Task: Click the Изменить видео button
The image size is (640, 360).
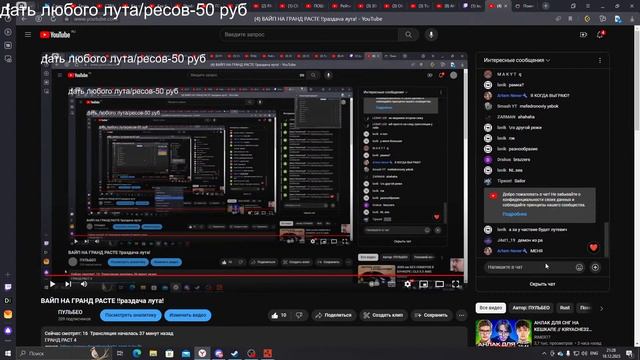Action: click(x=188, y=315)
